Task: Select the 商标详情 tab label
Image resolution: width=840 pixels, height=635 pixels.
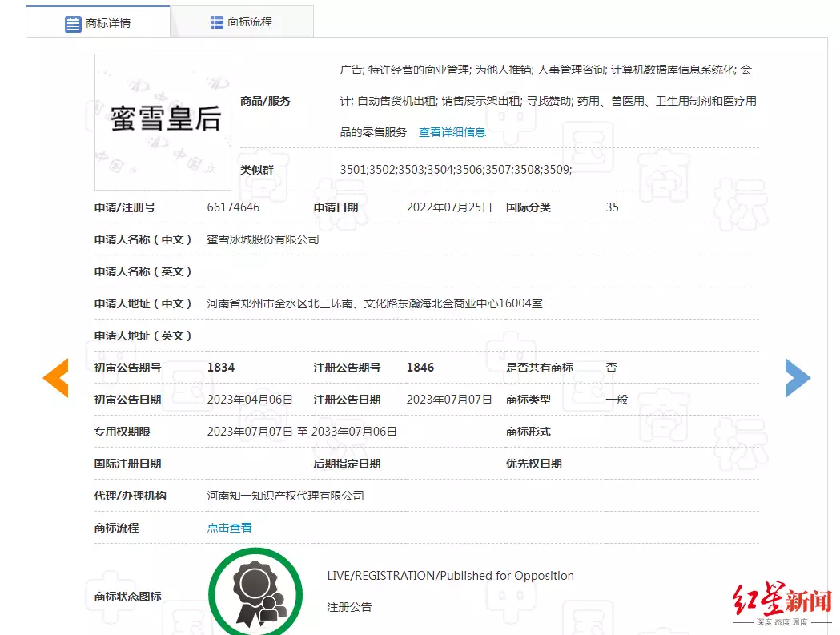Action: (108, 23)
